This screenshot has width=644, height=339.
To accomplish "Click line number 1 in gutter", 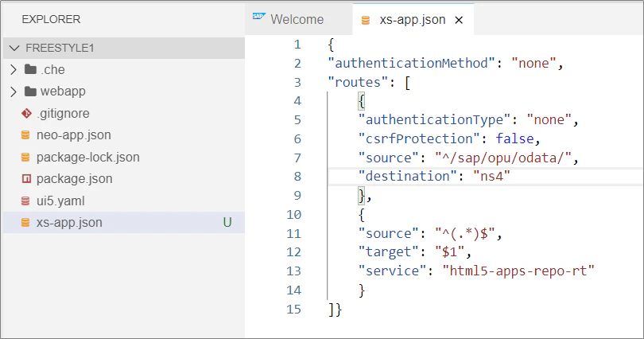I will click(297, 45).
